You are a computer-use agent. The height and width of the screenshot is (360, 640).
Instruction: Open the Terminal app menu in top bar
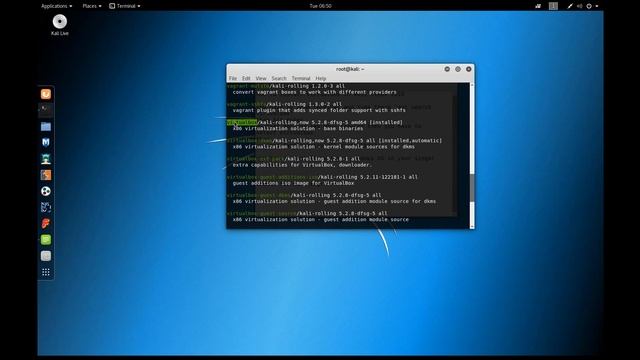pos(125,6)
